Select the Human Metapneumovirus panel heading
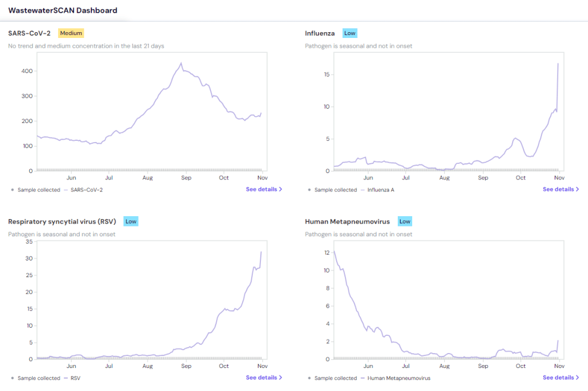The height and width of the screenshot is (391, 588). (x=347, y=221)
